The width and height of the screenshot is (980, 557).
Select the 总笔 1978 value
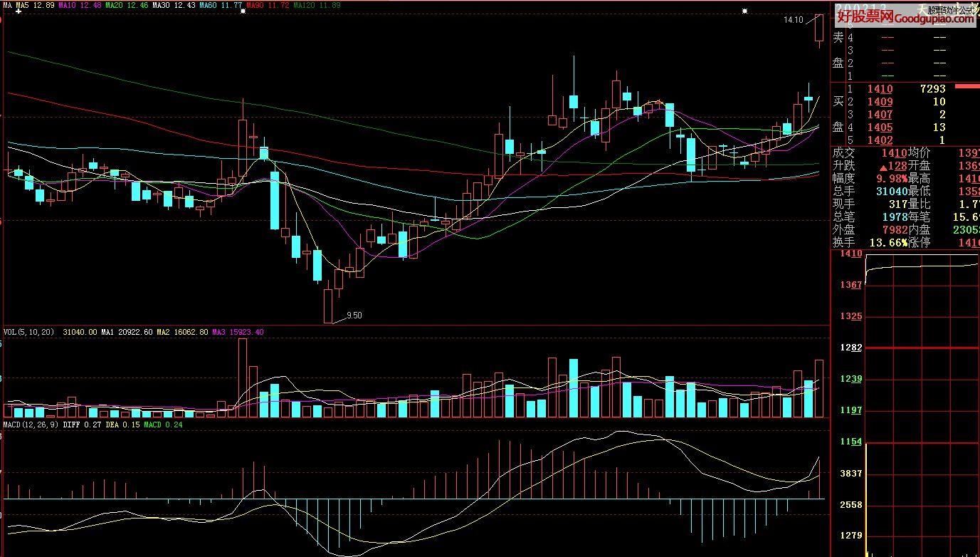pyautogui.click(x=895, y=217)
